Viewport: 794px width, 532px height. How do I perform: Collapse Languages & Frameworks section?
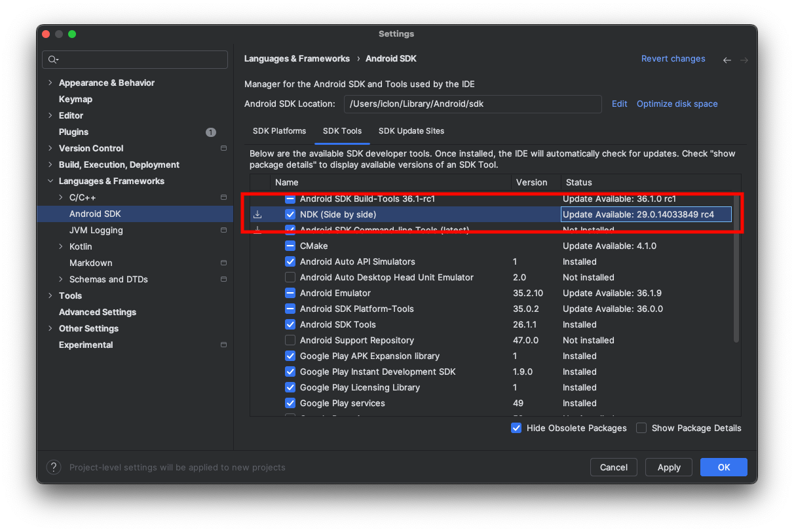click(x=50, y=181)
